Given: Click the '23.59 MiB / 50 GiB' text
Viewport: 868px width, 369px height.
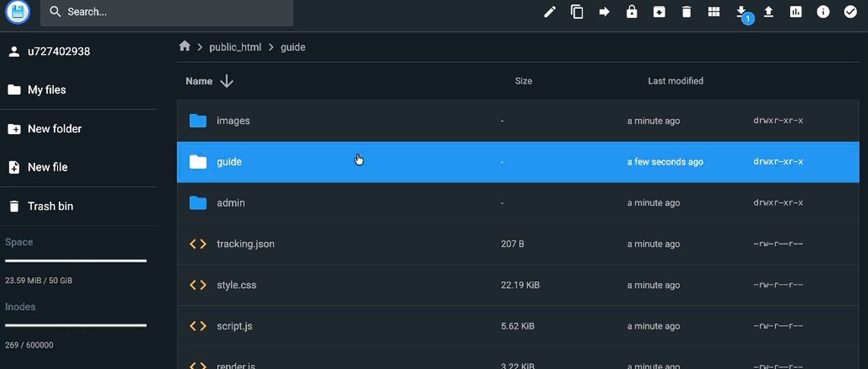Looking at the screenshot, I should 39,280.
